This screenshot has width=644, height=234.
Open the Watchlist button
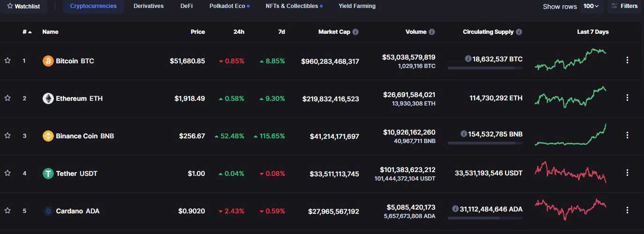coord(23,7)
